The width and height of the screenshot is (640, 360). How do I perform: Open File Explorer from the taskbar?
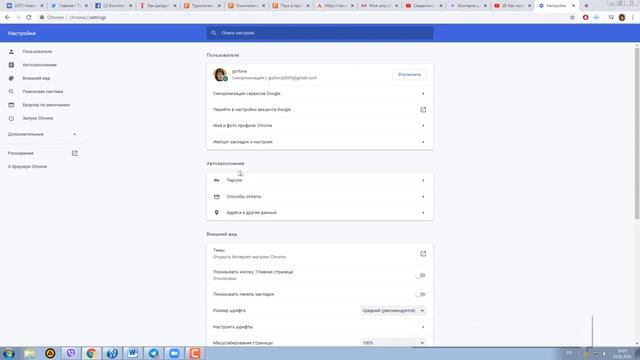29,353
